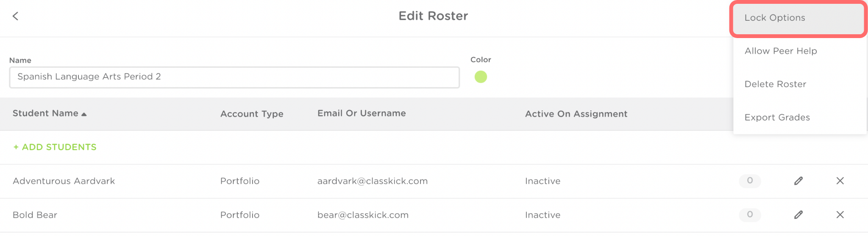Screen dimensions: 868x236
Task: Select the Bold Bear student name
Action: click(x=35, y=215)
